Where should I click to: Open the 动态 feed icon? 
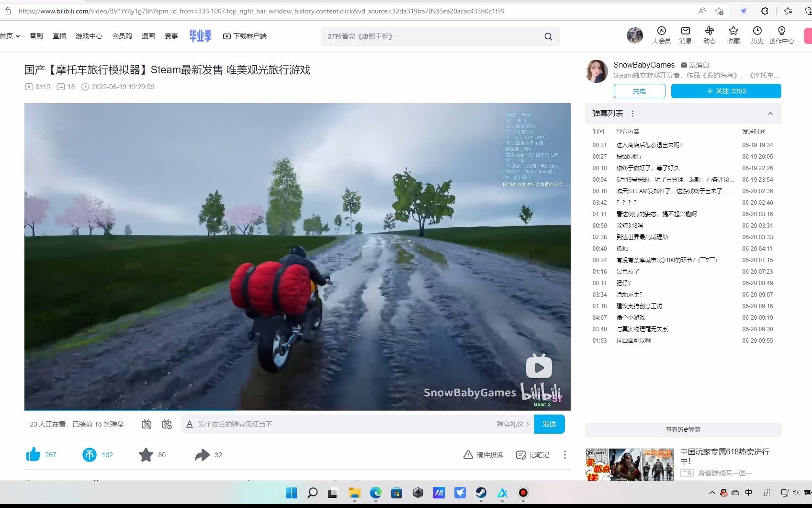click(710, 35)
